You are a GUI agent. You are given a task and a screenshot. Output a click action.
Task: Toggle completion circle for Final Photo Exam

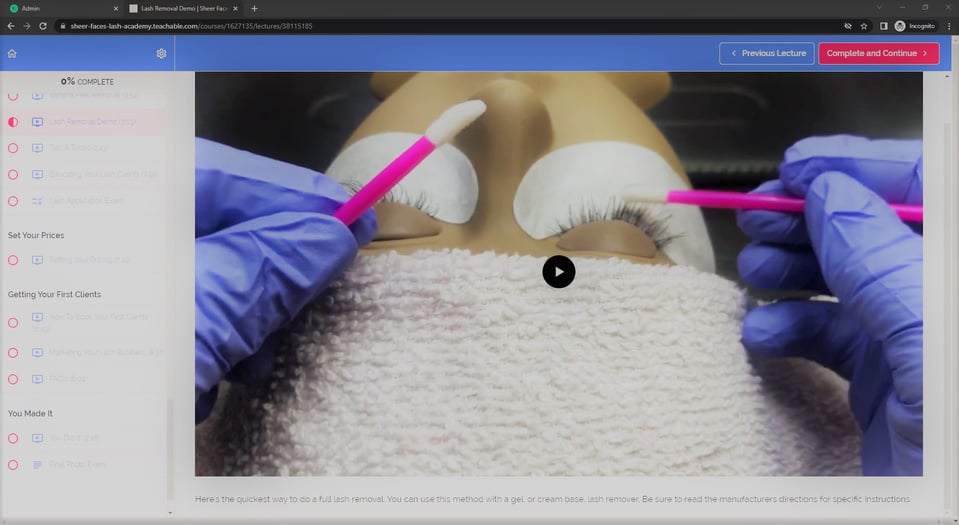(x=13, y=465)
